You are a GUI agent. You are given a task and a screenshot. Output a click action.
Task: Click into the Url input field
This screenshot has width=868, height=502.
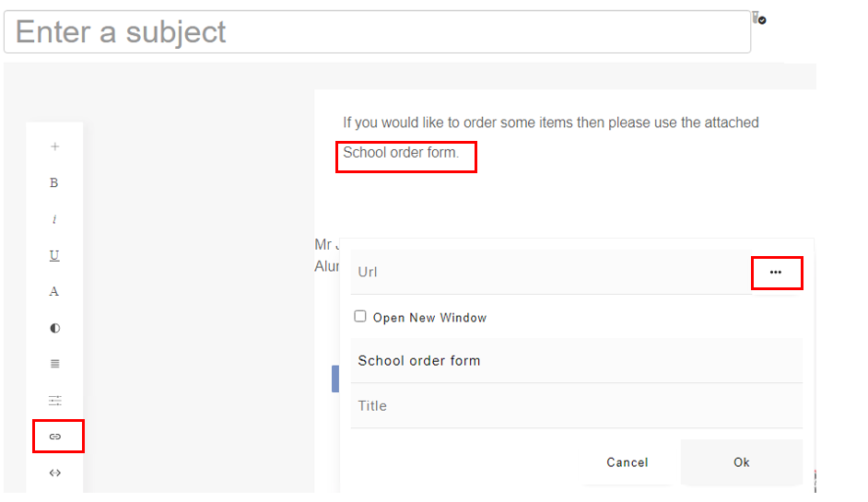[x=548, y=272]
